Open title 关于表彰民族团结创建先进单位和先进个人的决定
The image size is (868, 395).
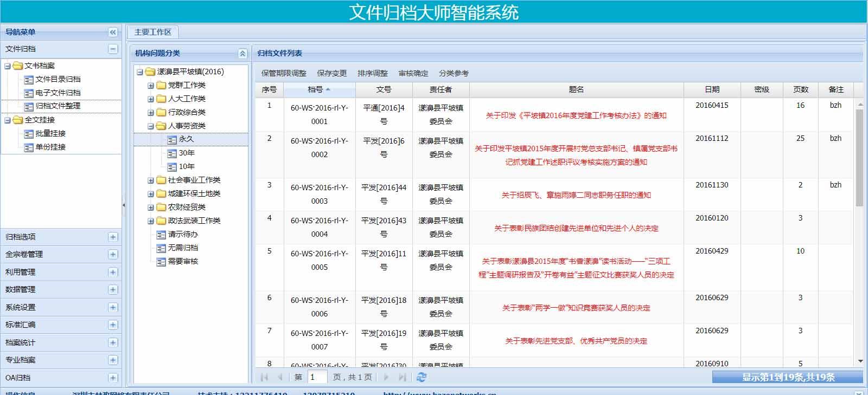[576, 228]
